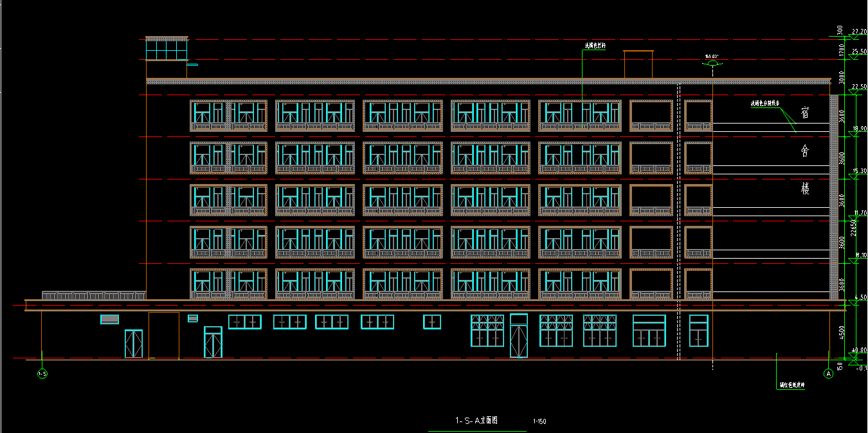Select the rooftop glass skylight structure
The width and height of the screenshot is (868, 433).
click(167, 50)
